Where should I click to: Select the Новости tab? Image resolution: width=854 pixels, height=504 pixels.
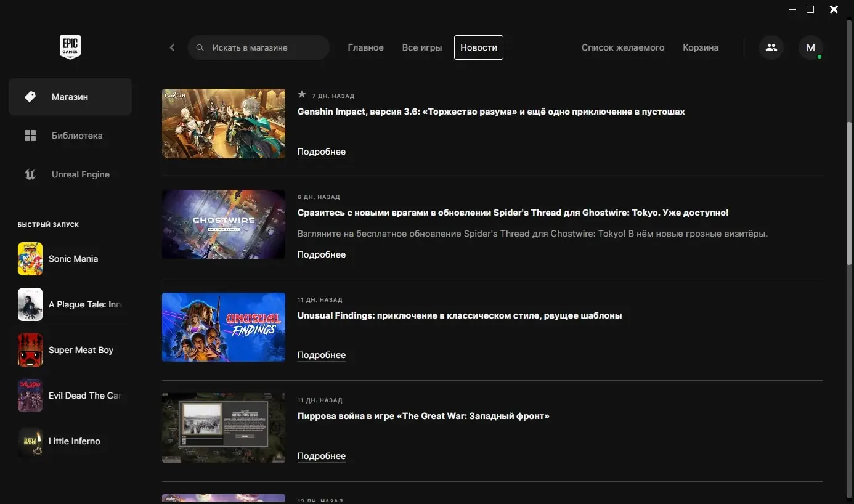(x=479, y=47)
